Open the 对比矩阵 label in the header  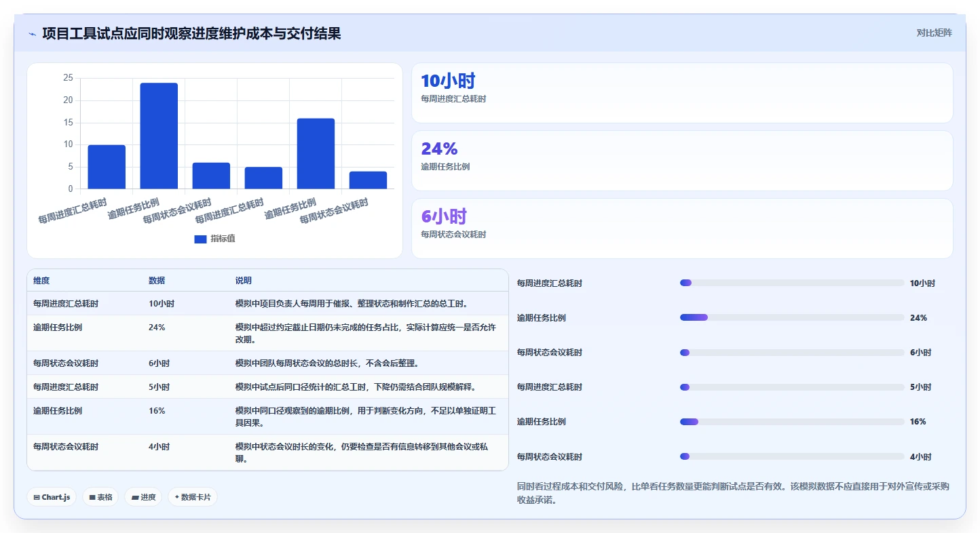point(934,33)
